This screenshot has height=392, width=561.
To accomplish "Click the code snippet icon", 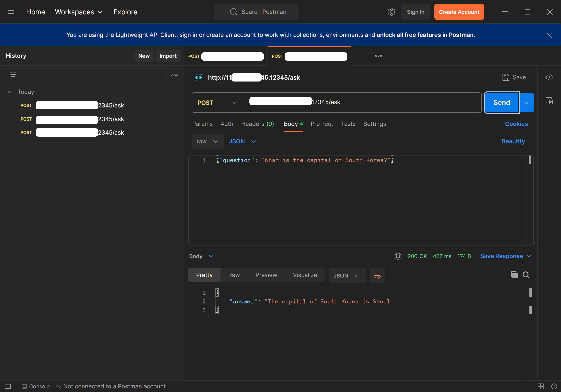I will [549, 77].
